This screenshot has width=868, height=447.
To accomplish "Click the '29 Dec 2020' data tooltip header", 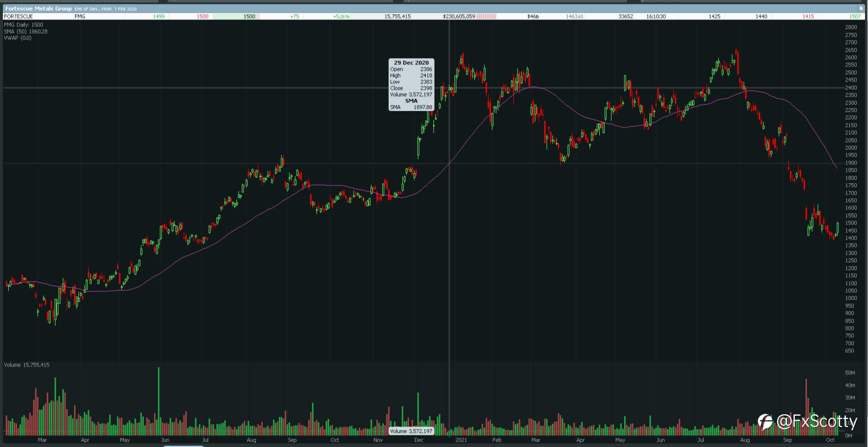I will click(412, 63).
